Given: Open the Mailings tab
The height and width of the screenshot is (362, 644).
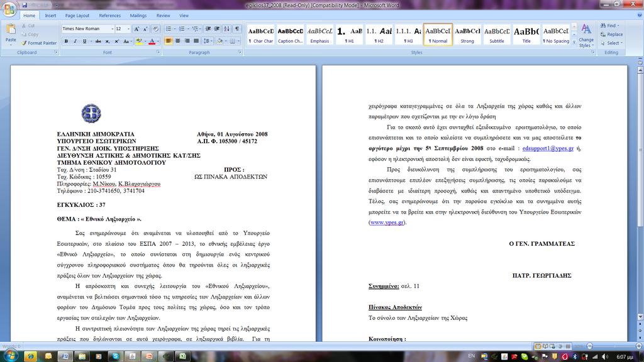Looking at the screenshot, I should [138, 16].
